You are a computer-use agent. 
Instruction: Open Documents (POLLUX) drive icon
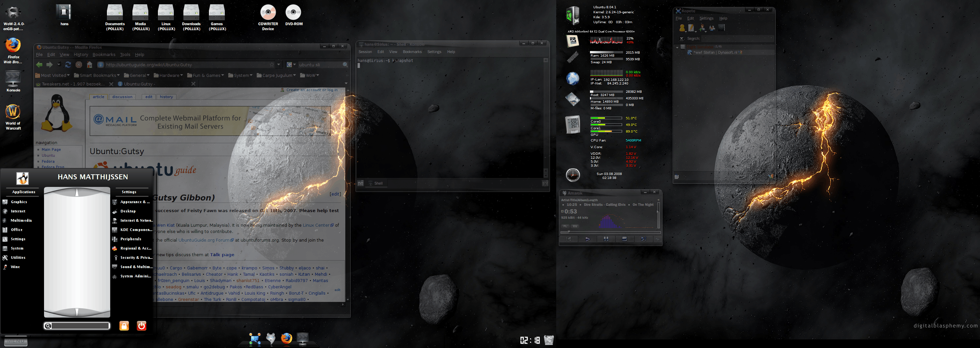tap(115, 18)
